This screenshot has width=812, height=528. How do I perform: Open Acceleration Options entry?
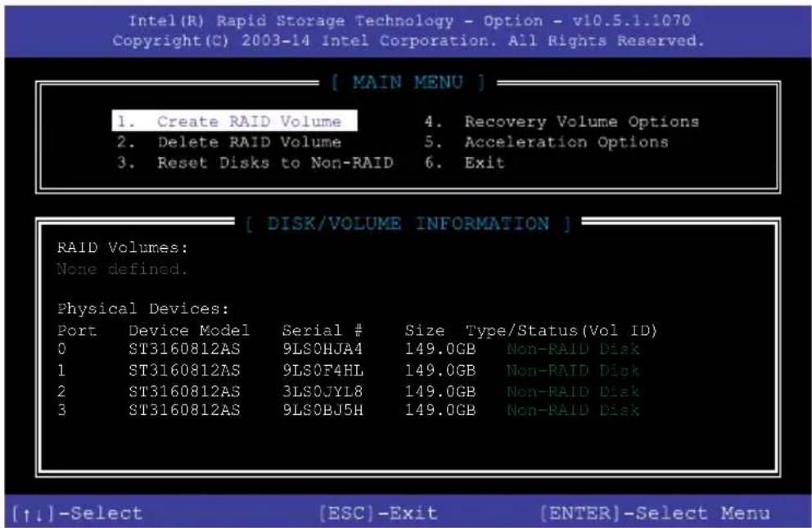pos(546,142)
